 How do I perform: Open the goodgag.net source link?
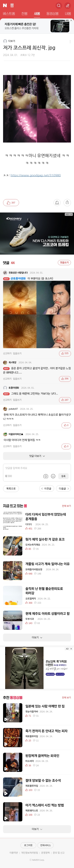pos(36,175)
